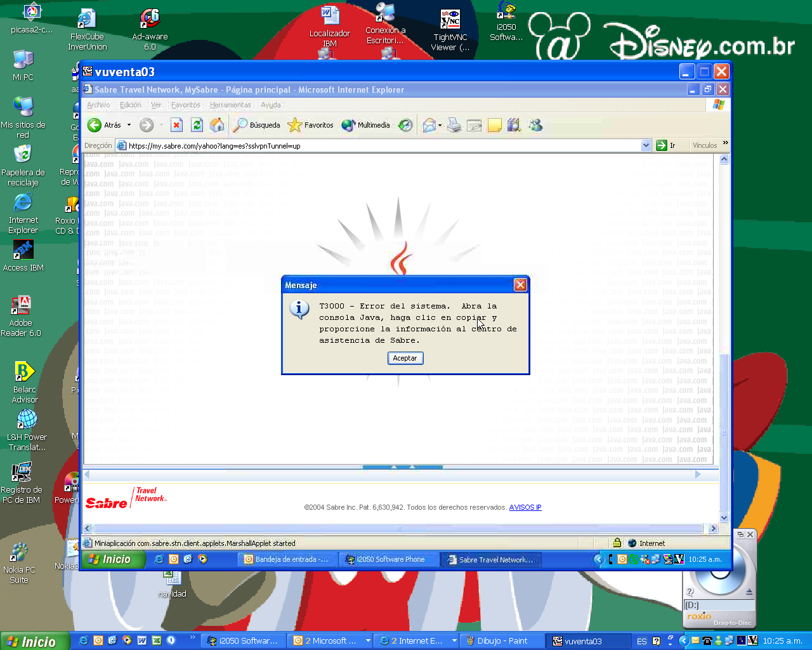Expand the address bar dropdown list

[x=646, y=145]
